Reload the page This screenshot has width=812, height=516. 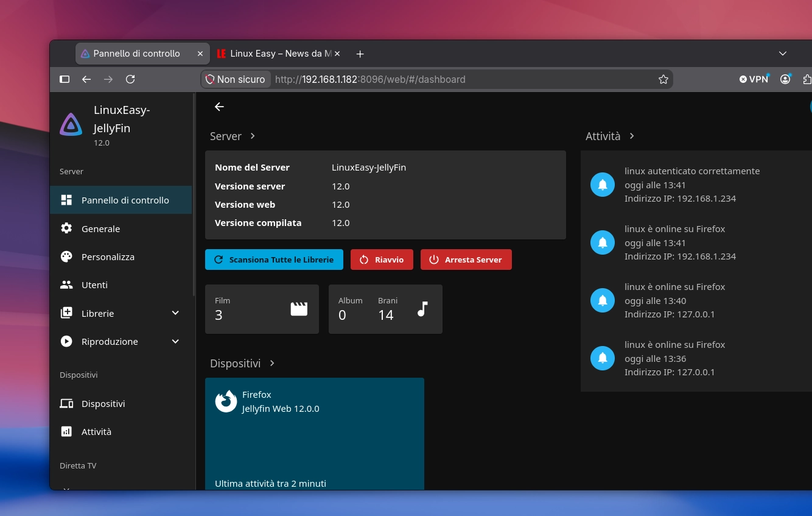coord(130,79)
